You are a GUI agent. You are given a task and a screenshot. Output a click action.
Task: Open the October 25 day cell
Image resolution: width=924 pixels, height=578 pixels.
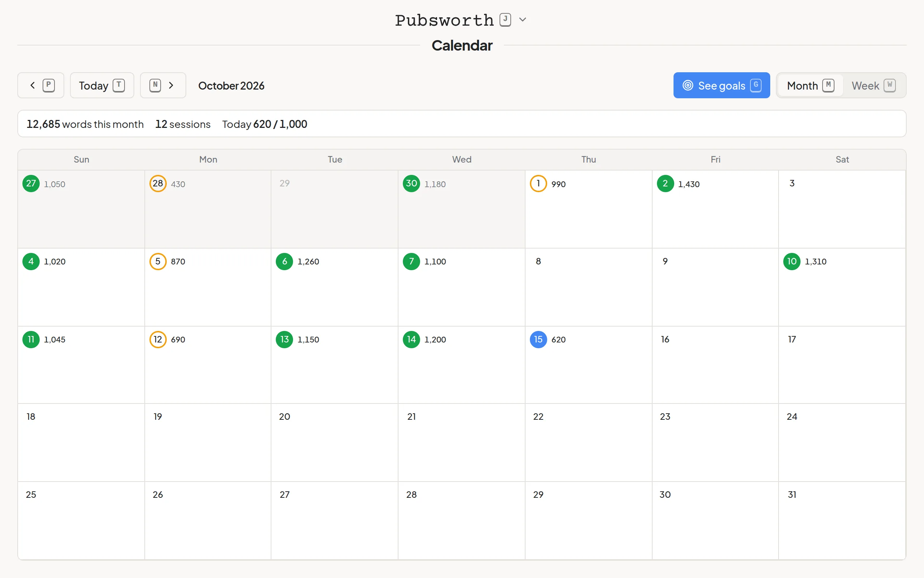[x=81, y=521]
